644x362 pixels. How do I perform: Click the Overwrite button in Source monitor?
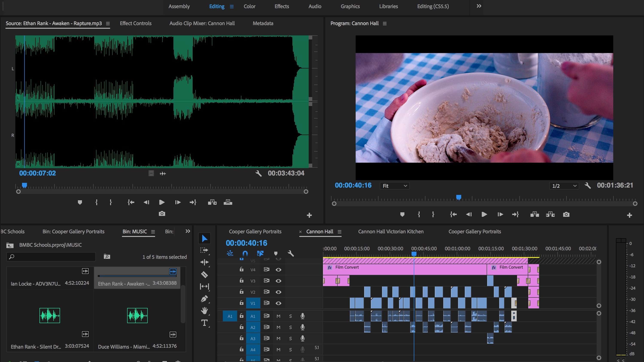pos(228,202)
